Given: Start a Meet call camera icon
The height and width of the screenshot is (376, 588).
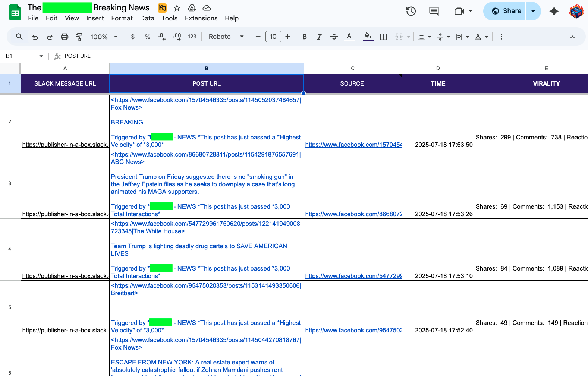Looking at the screenshot, I should (x=459, y=11).
